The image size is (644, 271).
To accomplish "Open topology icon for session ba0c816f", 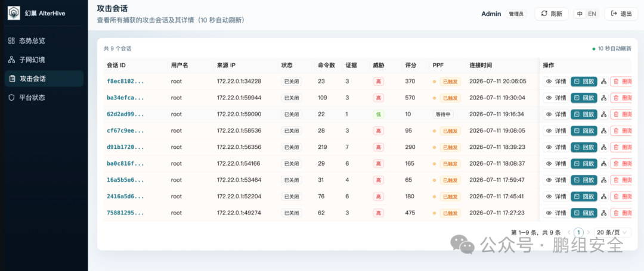I will (603, 164).
